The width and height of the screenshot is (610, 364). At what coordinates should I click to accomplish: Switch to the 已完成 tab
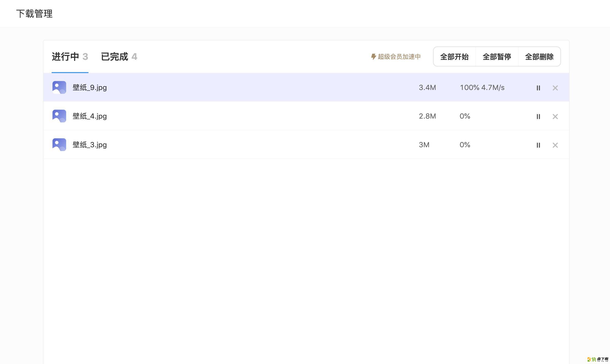coord(119,56)
